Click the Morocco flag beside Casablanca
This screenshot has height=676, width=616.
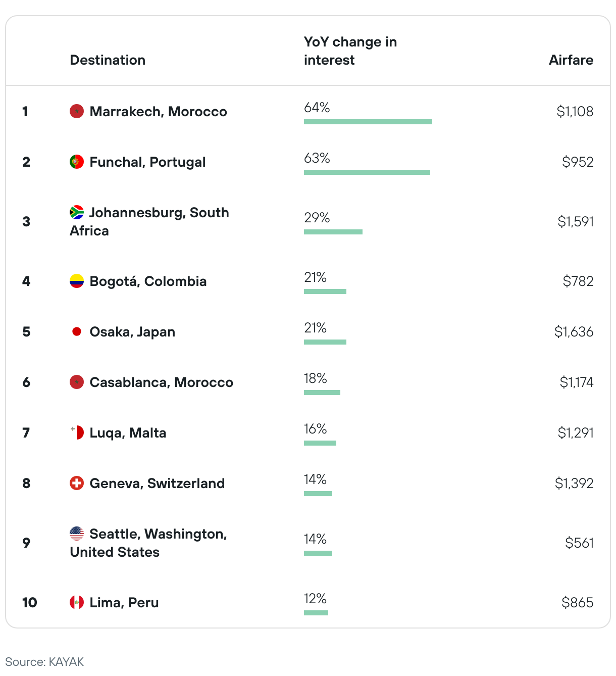coord(77,382)
